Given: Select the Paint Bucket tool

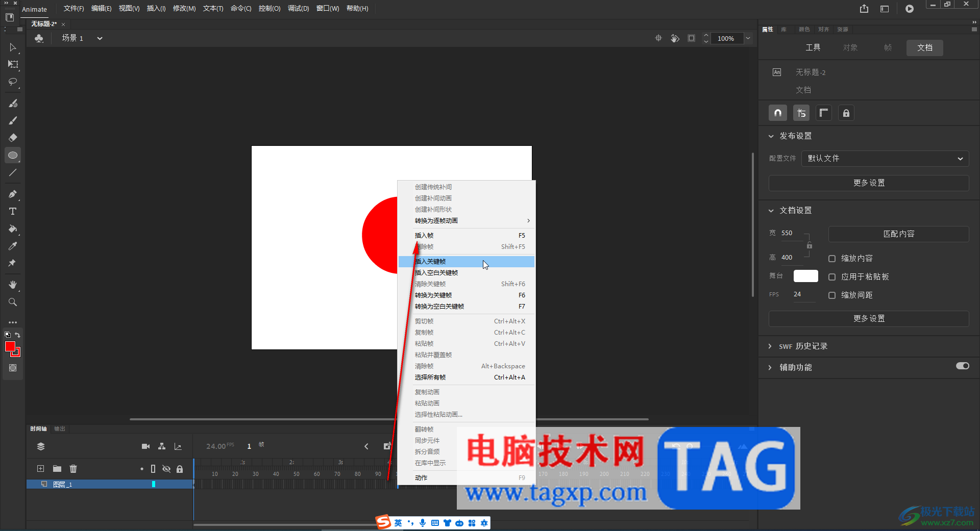Looking at the screenshot, I should pyautogui.click(x=13, y=229).
